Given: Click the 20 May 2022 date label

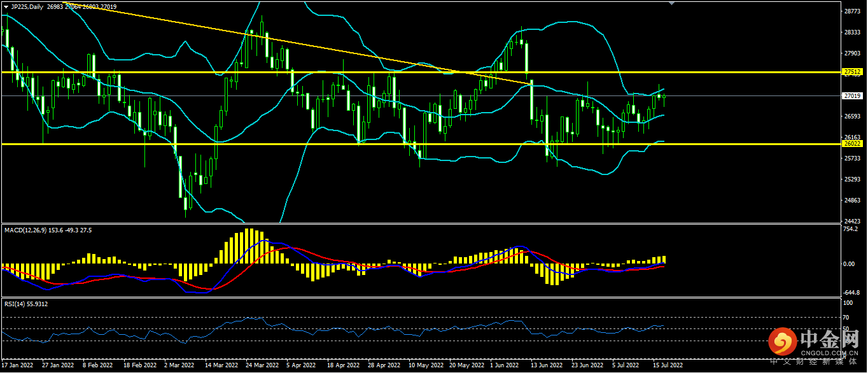Looking at the screenshot, I should coord(466,366).
